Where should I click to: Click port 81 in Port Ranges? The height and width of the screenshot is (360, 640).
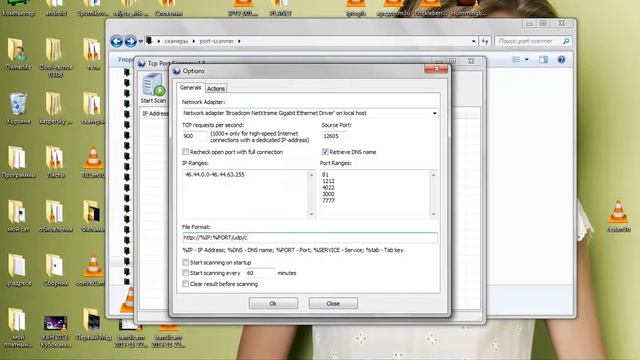(x=325, y=174)
